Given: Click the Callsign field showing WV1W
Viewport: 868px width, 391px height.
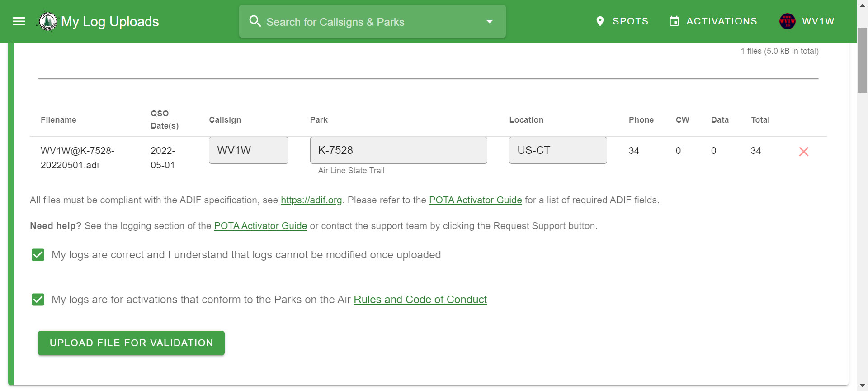Looking at the screenshot, I should (x=248, y=150).
